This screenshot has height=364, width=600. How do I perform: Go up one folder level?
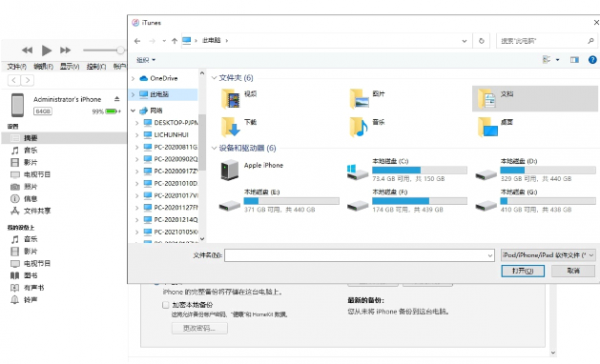pos(174,41)
